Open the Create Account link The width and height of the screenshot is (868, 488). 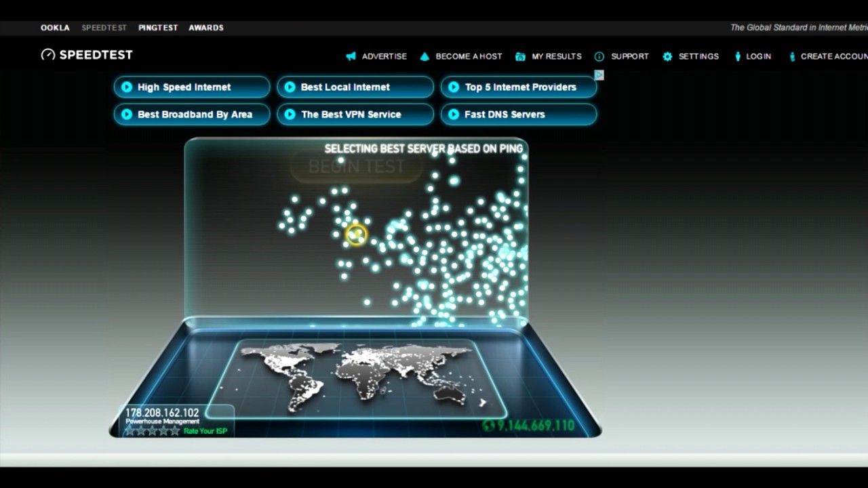[x=834, y=56]
